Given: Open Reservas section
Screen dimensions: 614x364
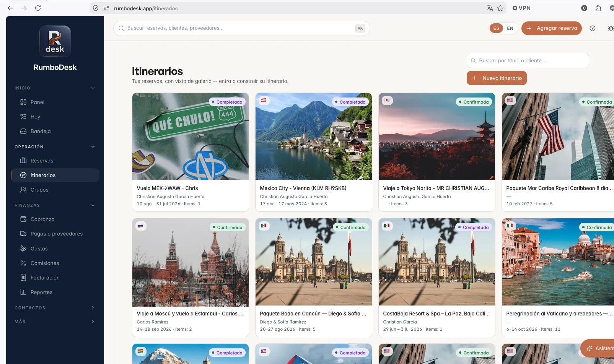Looking at the screenshot, I should (x=42, y=161).
